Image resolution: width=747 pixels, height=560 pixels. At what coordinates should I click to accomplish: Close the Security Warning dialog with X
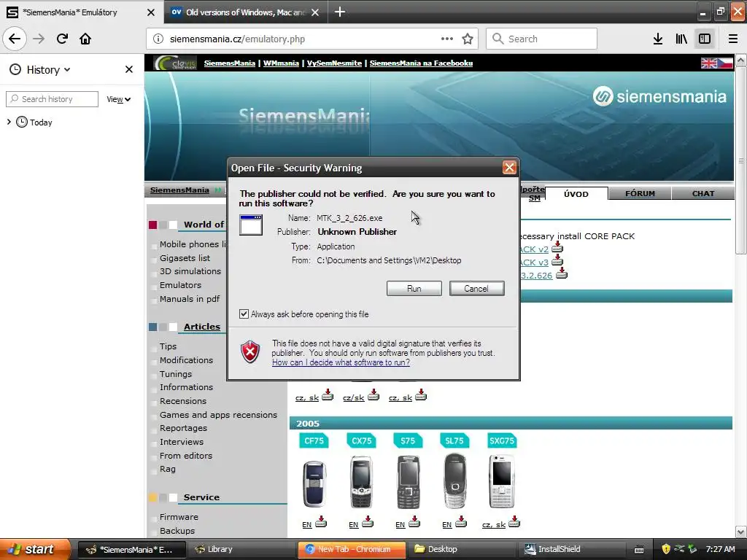509,167
